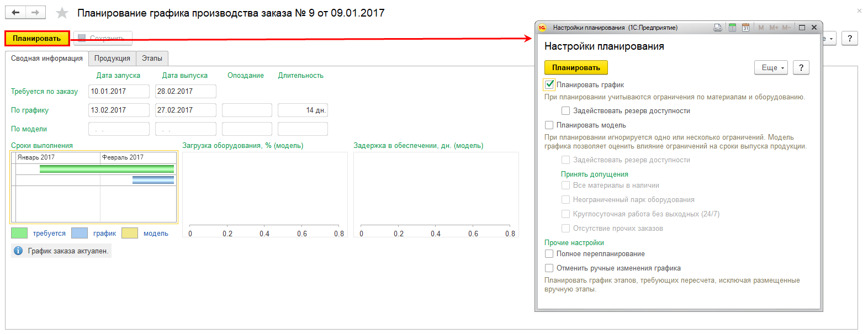The width and height of the screenshot is (868, 334).
Task: Click the help question mark in settings dialog
Action: 801,67
